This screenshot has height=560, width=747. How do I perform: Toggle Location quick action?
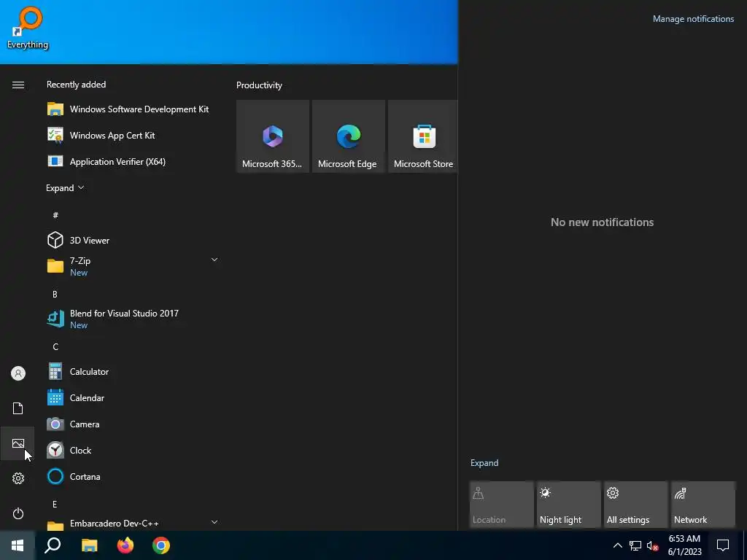coord(502,505)
